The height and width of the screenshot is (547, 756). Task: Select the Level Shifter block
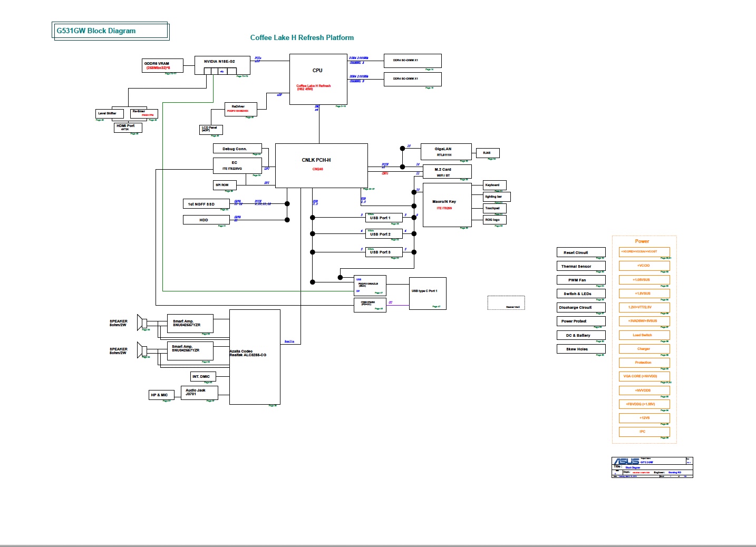pyautogui.click(x=110, y=113)
